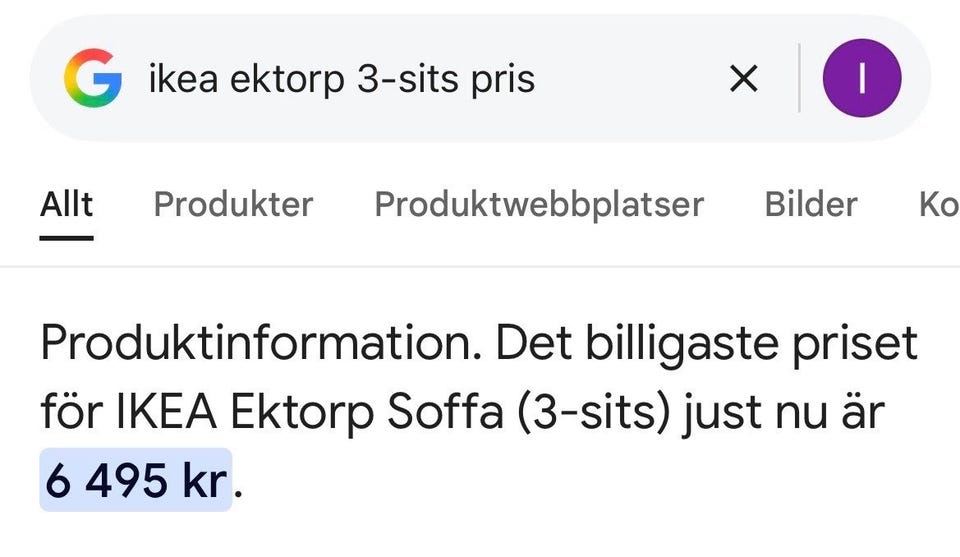Viewport: 960px width, 557px height.
Task: Click the word ikea in search box
Action: coord(184,79)
